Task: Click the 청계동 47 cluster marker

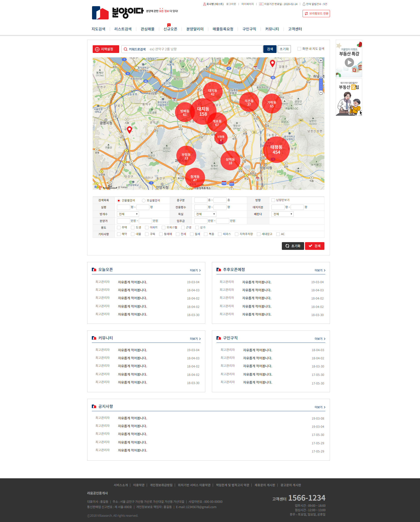Action: [x=195, y=178]
